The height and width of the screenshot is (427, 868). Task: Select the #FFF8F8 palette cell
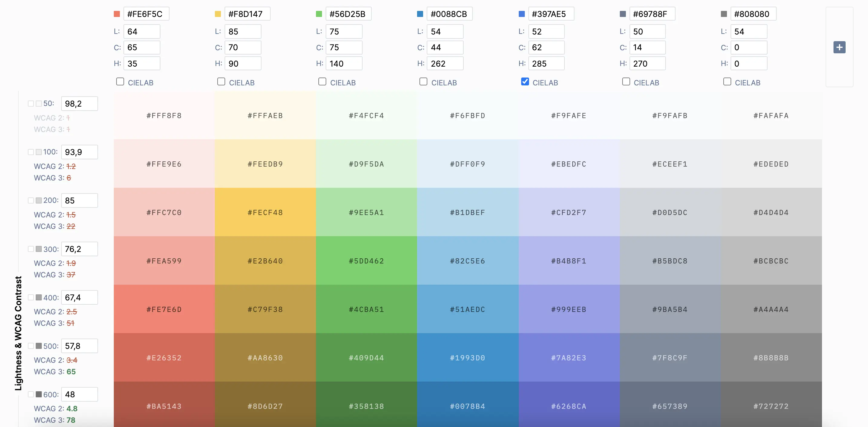pyautogui.click(x=164, y=115)
